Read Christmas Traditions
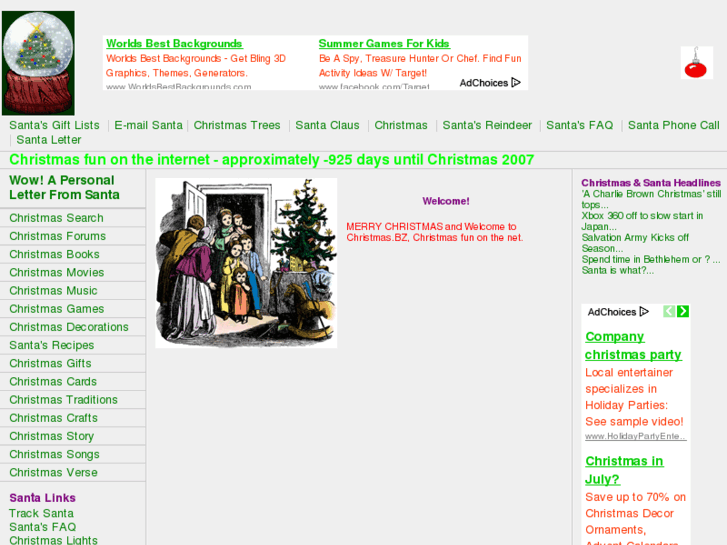 pyautogui.click(x=64, y=399)
